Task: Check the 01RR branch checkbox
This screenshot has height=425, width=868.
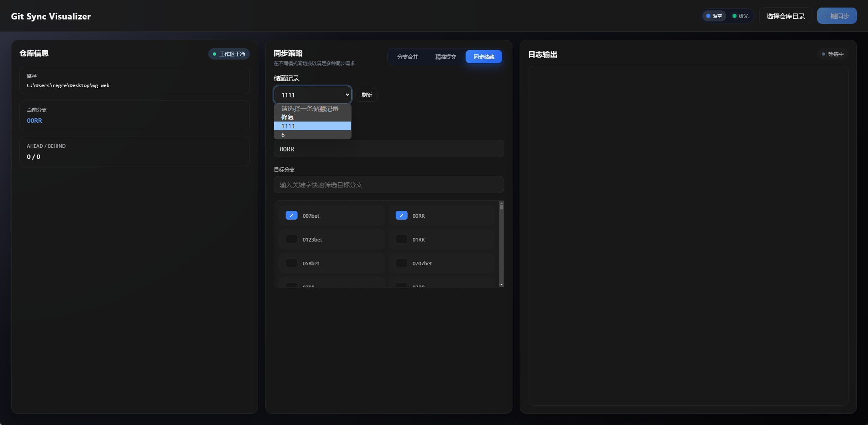Action: [x=402, y=239]
